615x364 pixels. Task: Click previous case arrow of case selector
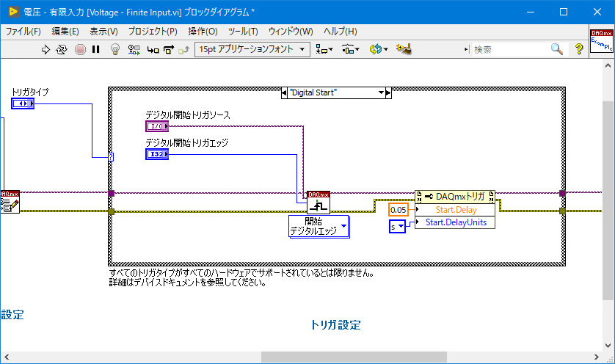coord(284,93)
